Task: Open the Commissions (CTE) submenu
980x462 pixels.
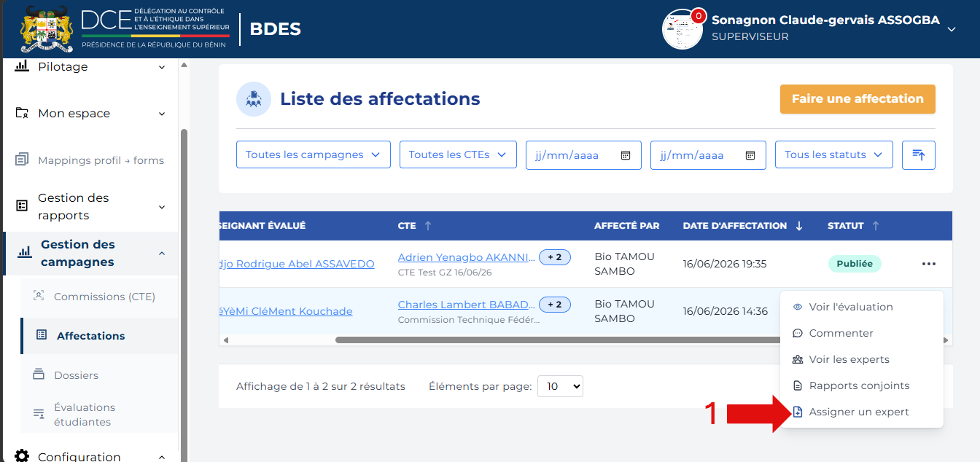Action: (104, 297)
